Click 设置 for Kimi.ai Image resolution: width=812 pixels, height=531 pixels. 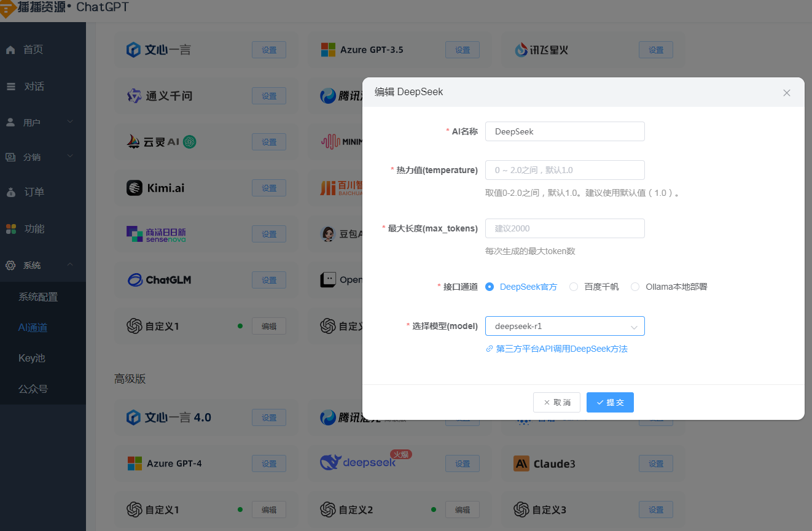click(x=269, y=188)
